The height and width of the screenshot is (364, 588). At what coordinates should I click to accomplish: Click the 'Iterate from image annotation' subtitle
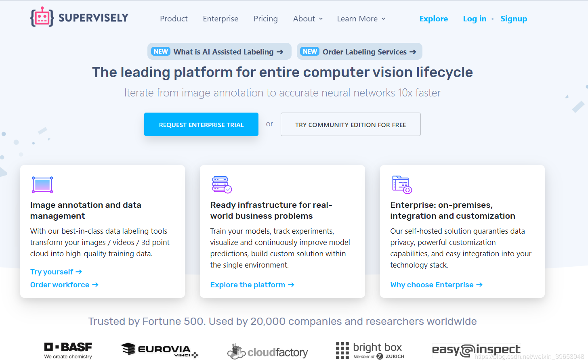pyautogui.click(x=282, y=93)
